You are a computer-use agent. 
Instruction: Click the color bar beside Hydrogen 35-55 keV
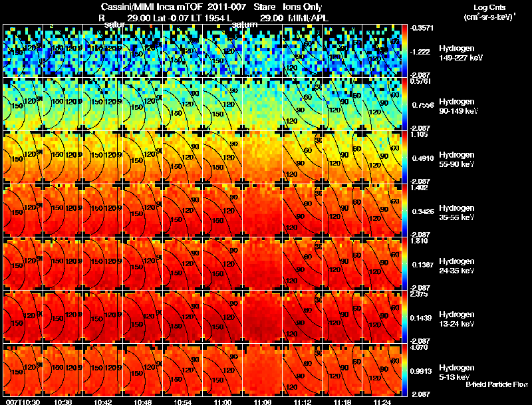coord(404,211)
